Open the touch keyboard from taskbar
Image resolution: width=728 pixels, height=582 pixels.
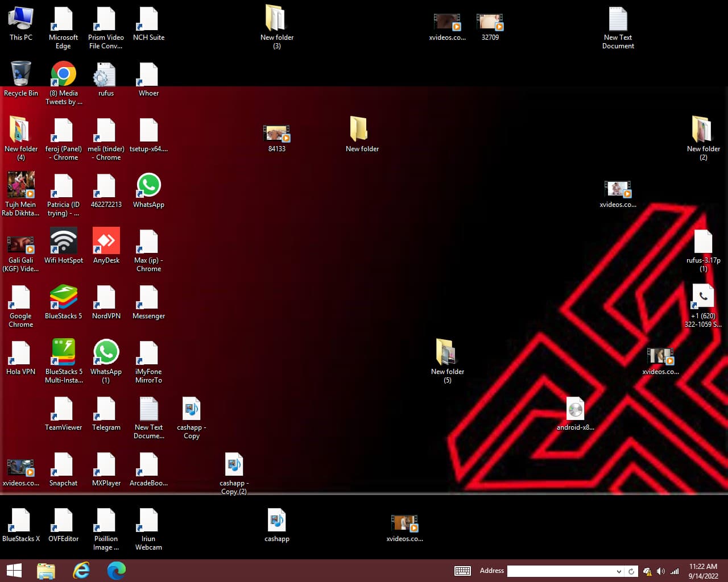(x=462, y=571)
